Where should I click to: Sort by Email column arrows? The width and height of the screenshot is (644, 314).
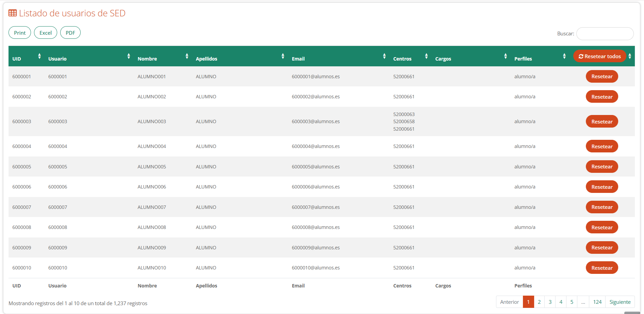[384, 56]
